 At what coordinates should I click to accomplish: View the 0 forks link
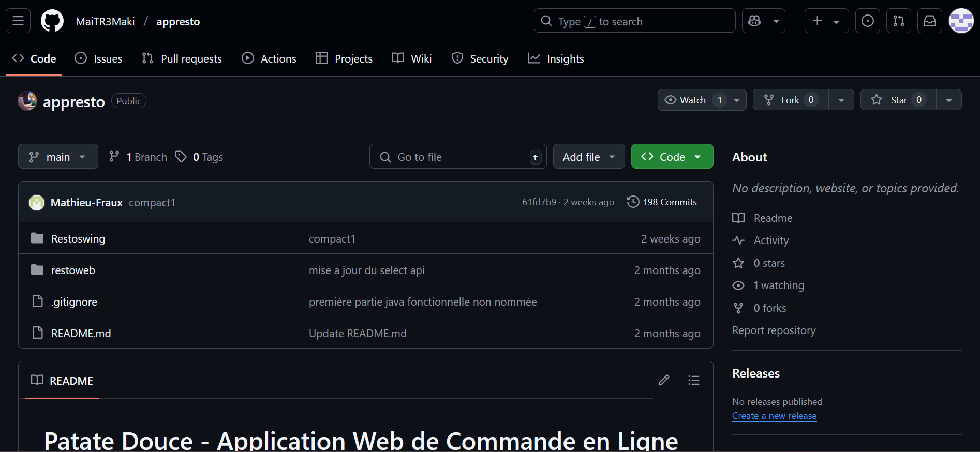759,308
